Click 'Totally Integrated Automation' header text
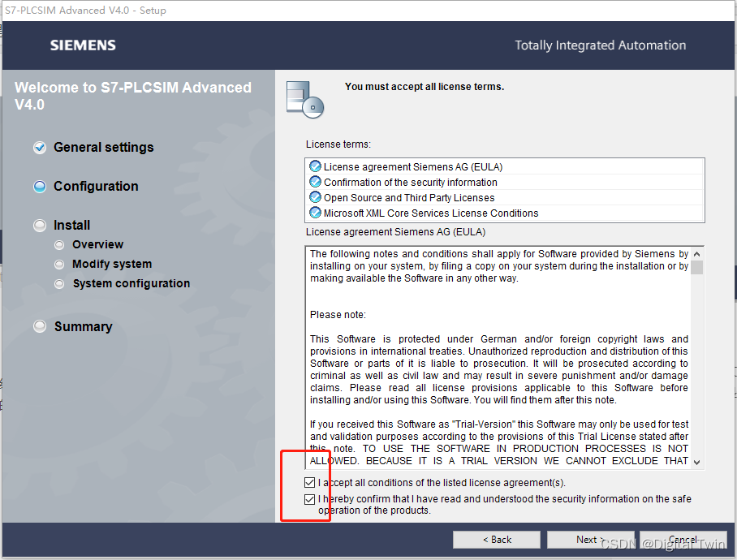737x560 pixels. (x=600, y=45)
